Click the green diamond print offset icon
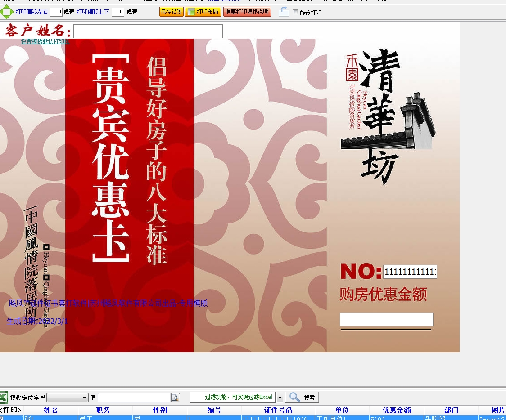The image size is (506, 420). [6, 12]
